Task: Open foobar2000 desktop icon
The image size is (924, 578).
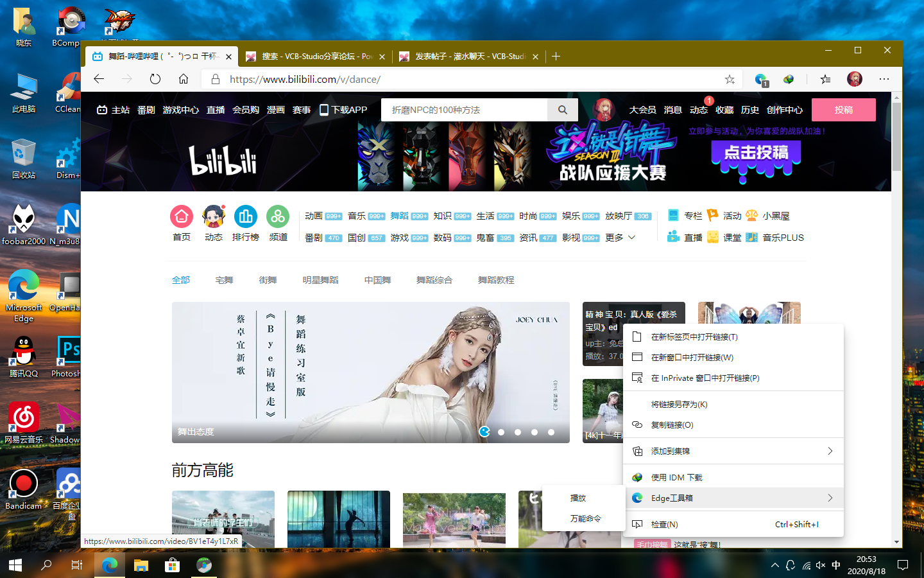Action: [x=24, y=224]
